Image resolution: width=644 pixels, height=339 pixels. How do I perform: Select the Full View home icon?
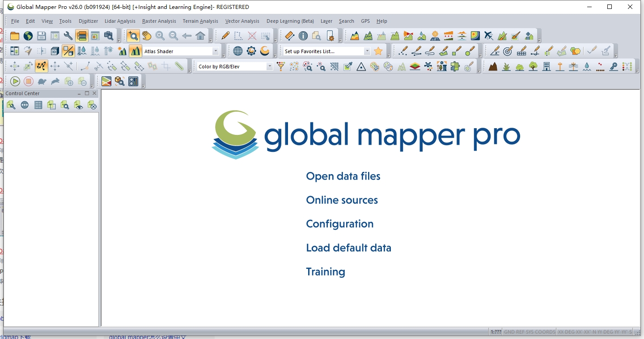[201, 35]
